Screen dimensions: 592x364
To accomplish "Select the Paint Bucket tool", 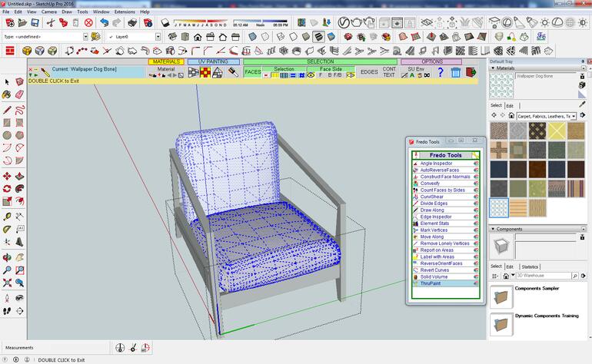I will (7, 94).
